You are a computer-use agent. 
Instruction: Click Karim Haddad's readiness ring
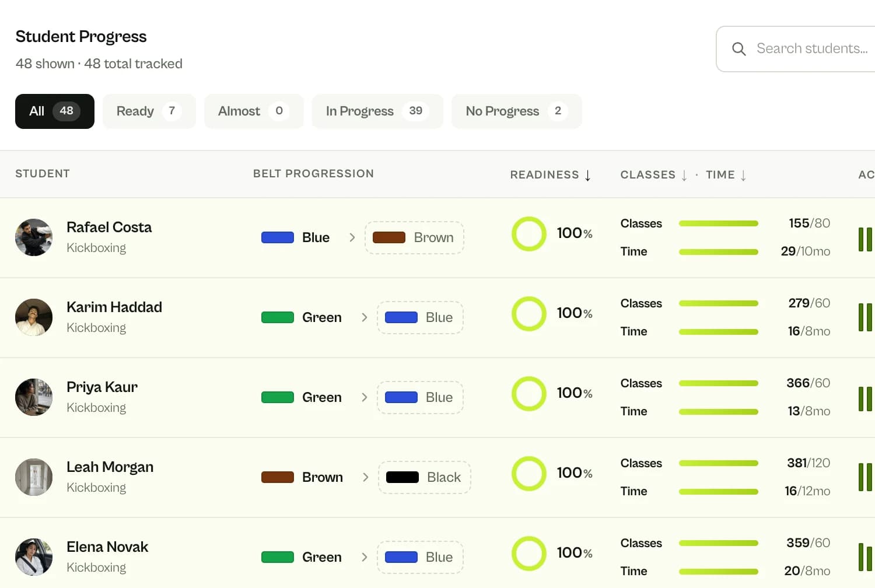pos(529,314)
